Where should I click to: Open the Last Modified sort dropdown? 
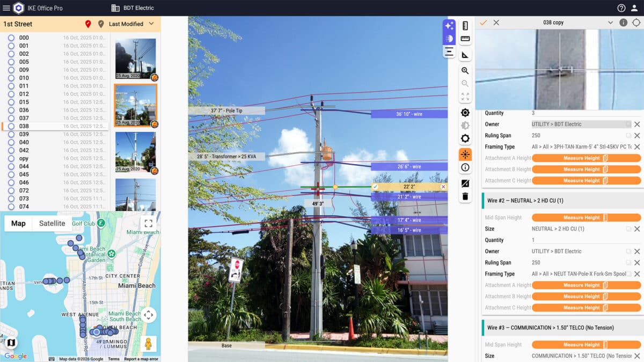point(131,24)
